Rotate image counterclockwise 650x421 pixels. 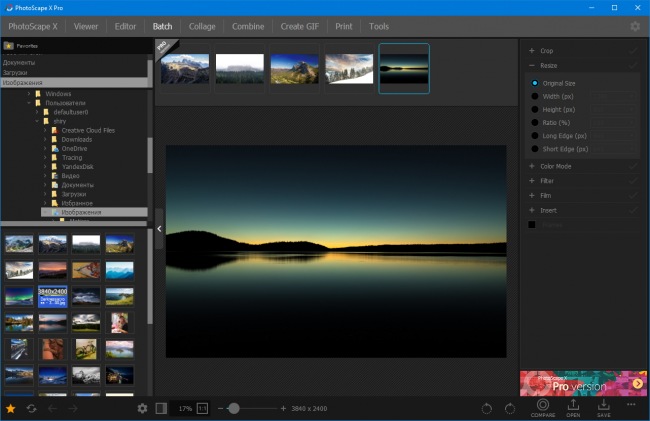click(487, 409)
